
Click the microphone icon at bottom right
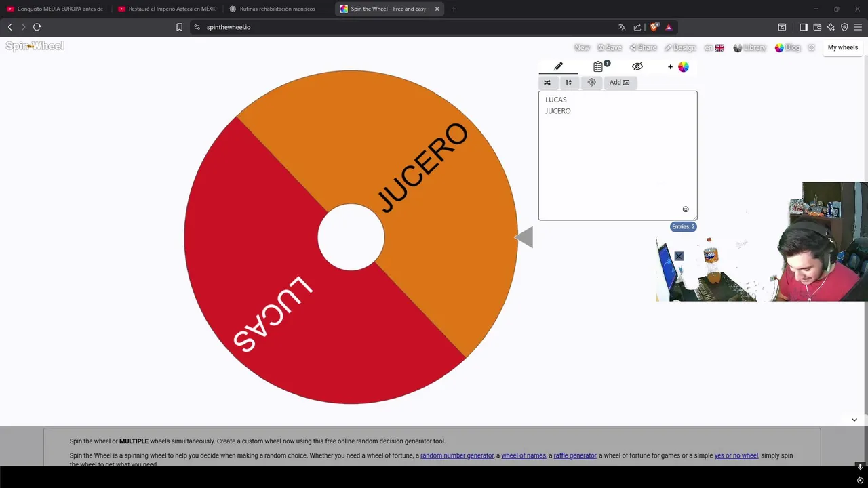coord(860,466)
